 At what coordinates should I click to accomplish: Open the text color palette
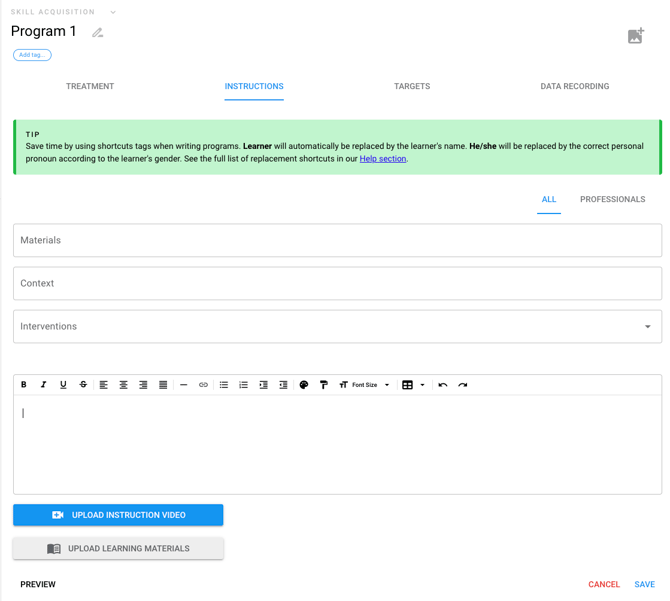coord(304,385)
